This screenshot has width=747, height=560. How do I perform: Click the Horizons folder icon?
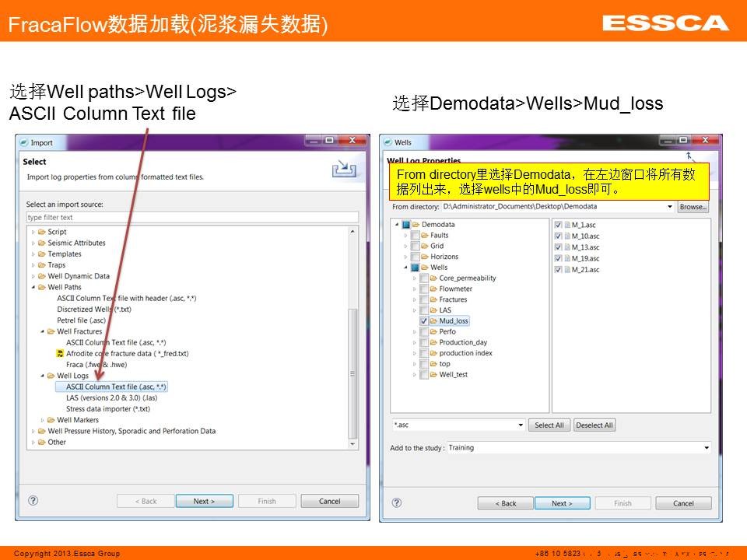pos(424,257)
